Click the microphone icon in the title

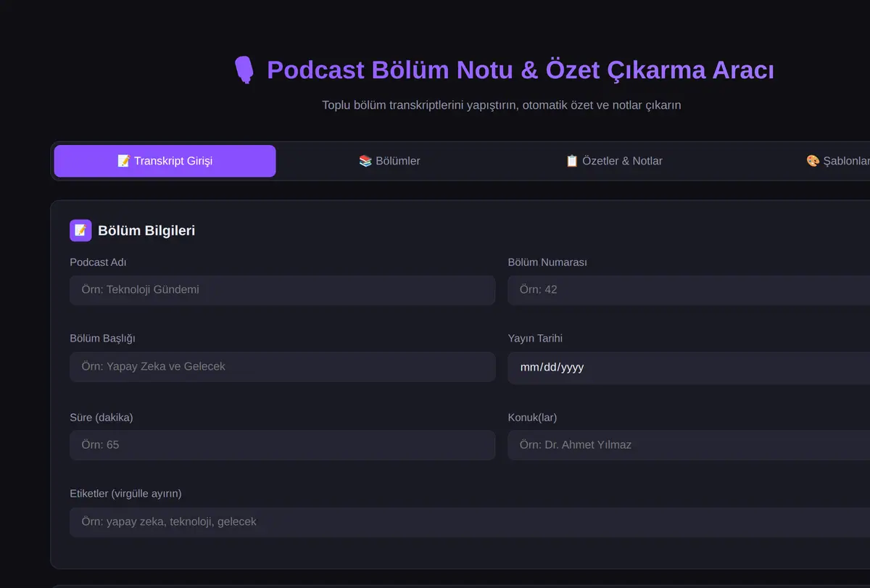tap(244, 70)
